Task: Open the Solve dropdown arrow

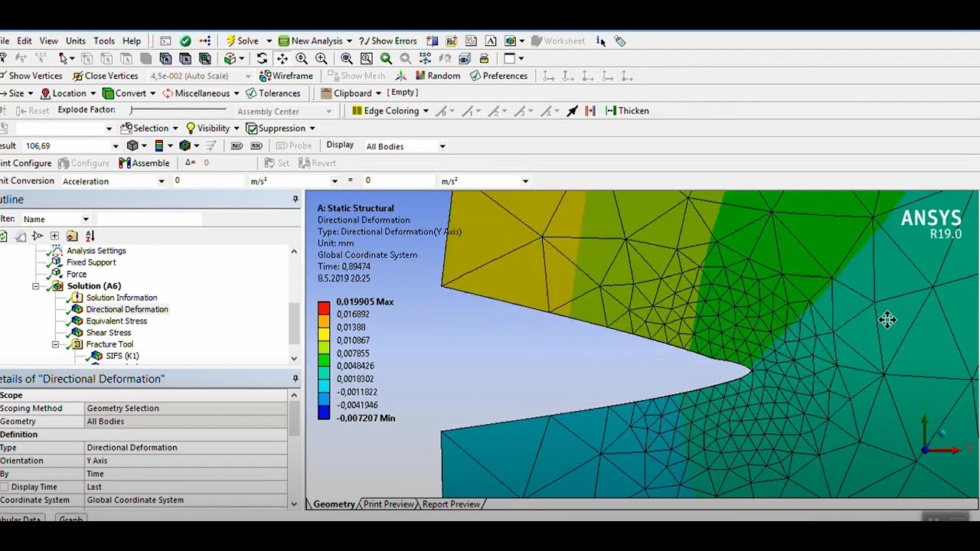Action: (268, 41)
